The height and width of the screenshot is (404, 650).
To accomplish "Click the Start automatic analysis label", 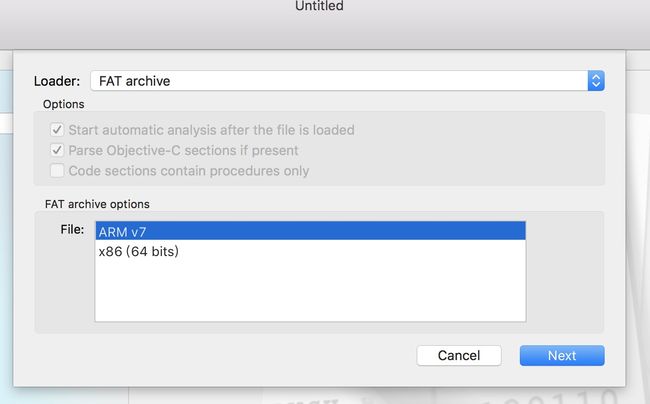I will tap(211, 130).
